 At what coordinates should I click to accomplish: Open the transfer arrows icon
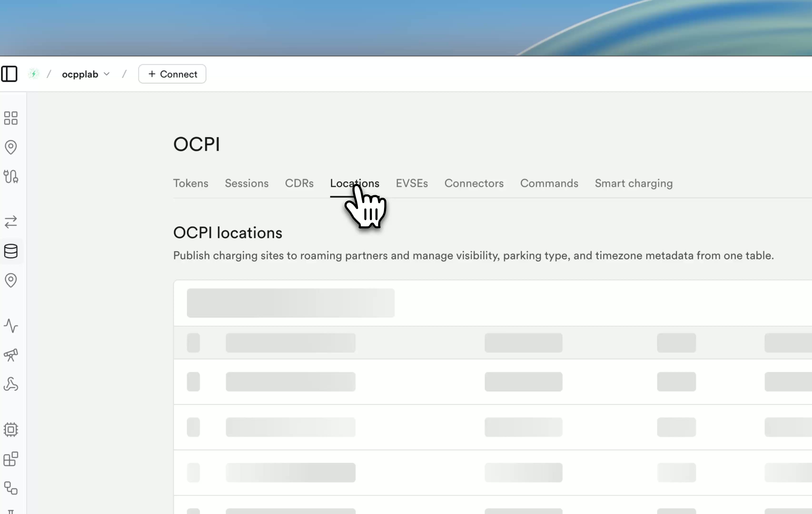click(x=11, y=222)
